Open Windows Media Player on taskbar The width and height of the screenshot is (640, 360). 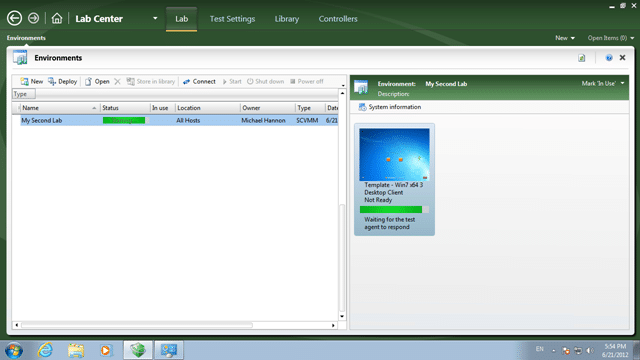point(106,350)
